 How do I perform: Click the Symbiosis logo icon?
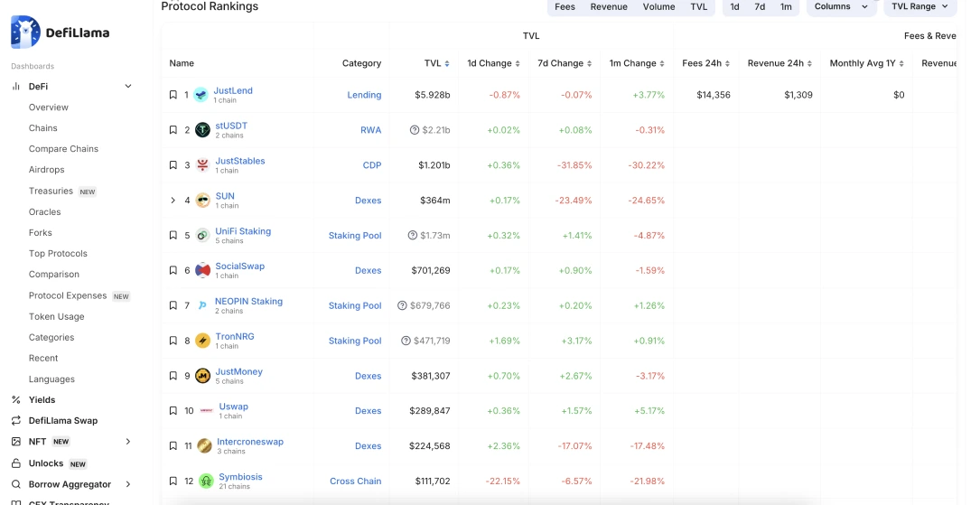click(206, 482)
